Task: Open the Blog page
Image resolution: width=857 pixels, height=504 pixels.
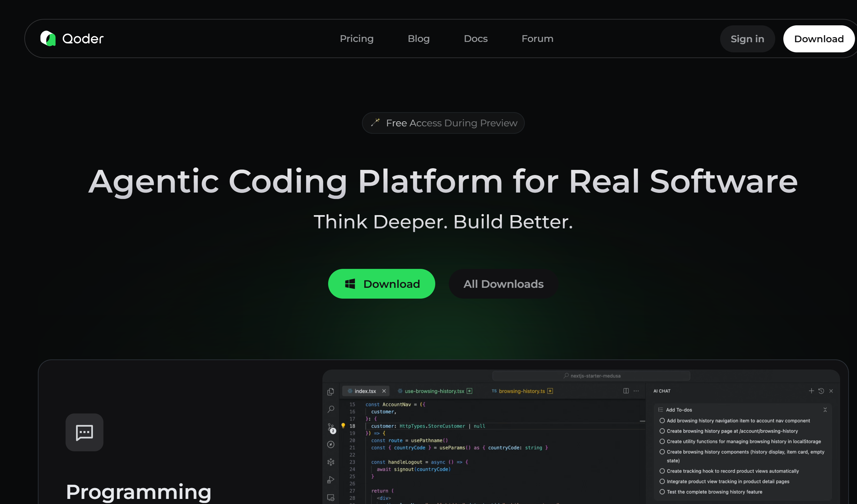Action: (419, 39)
